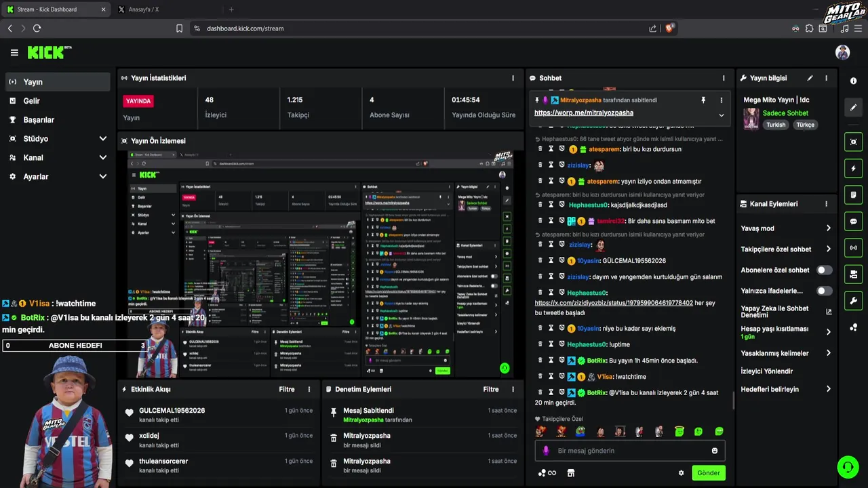Click İzleyici Yönlendir action
Viewport: 868px width, 488px height.
click(767, 371)
